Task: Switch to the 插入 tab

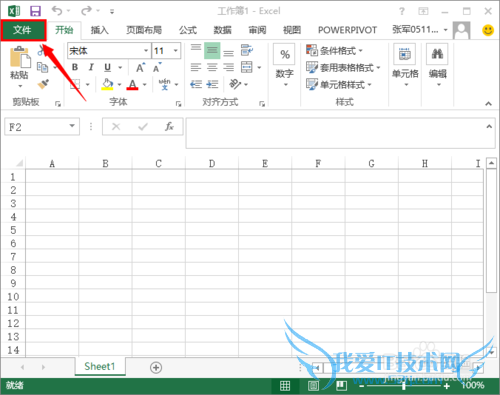Action: tap(100, 30)
